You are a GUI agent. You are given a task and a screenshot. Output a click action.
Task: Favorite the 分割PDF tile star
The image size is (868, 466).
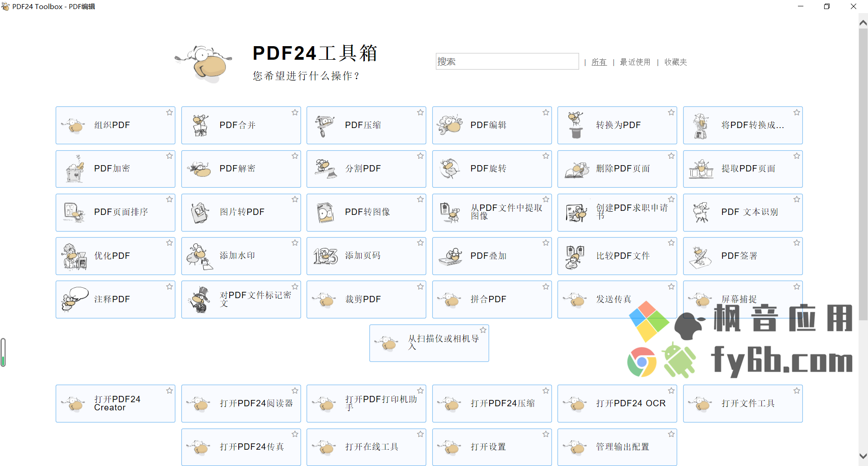(420, 156)
